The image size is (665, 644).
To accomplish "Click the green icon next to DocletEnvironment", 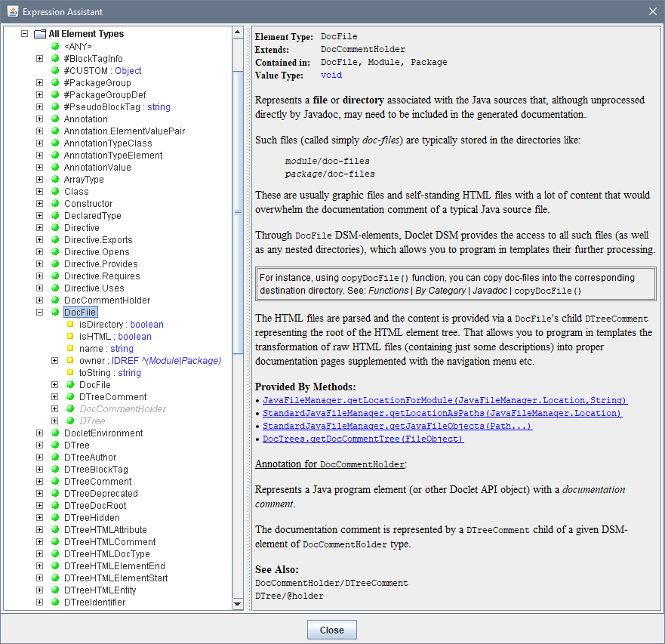I will pos(55,433).
